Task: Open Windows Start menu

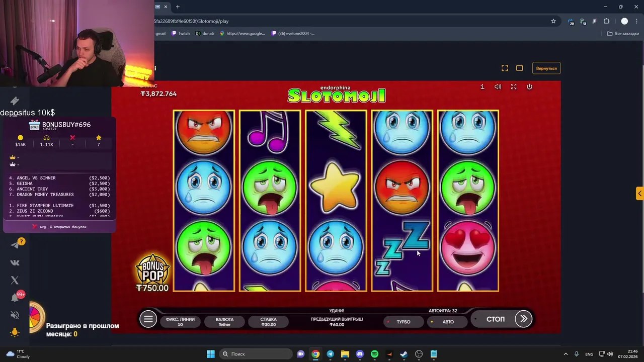Action: point(211,354)
